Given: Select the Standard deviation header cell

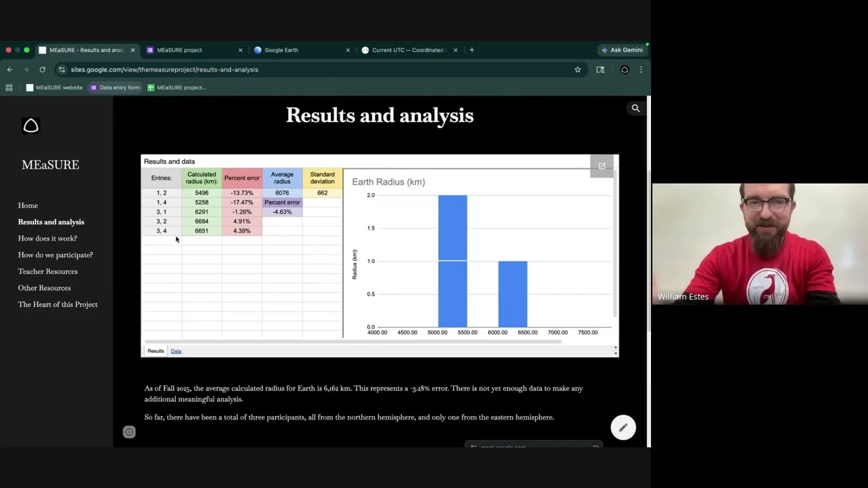Looking at the screenshot, I should tap(322, 178).
